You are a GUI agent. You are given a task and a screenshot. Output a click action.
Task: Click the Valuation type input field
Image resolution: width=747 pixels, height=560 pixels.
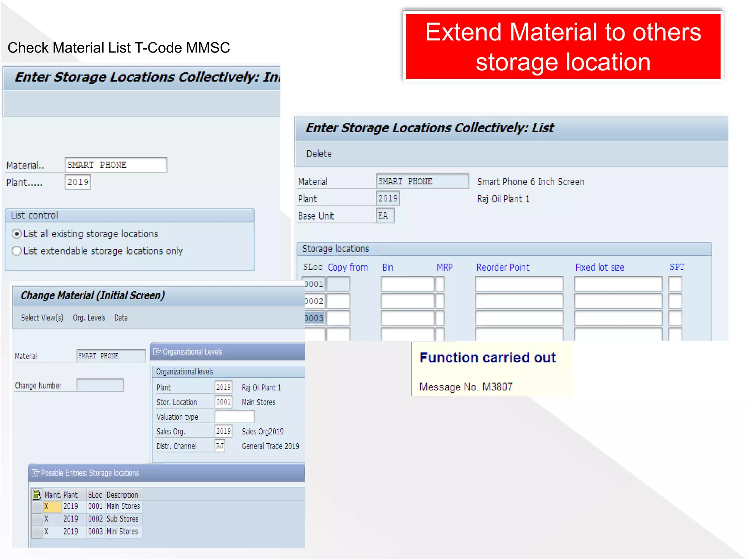click(235, 416)
